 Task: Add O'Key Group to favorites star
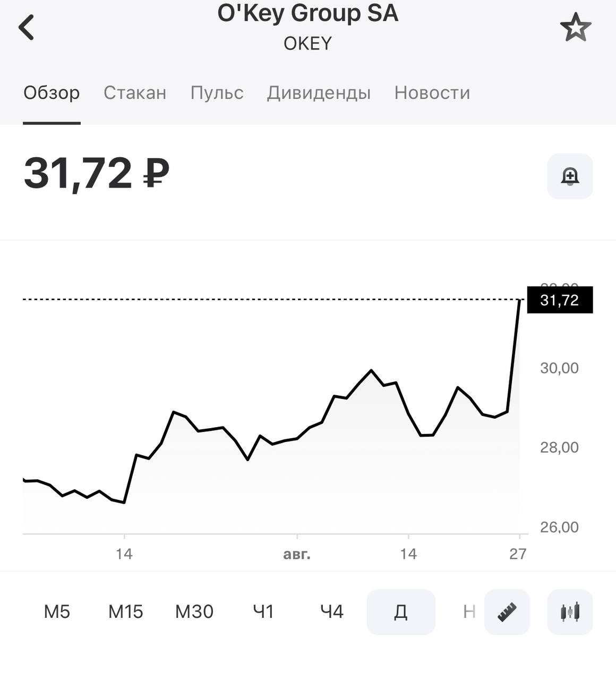[x=575, y=28]
